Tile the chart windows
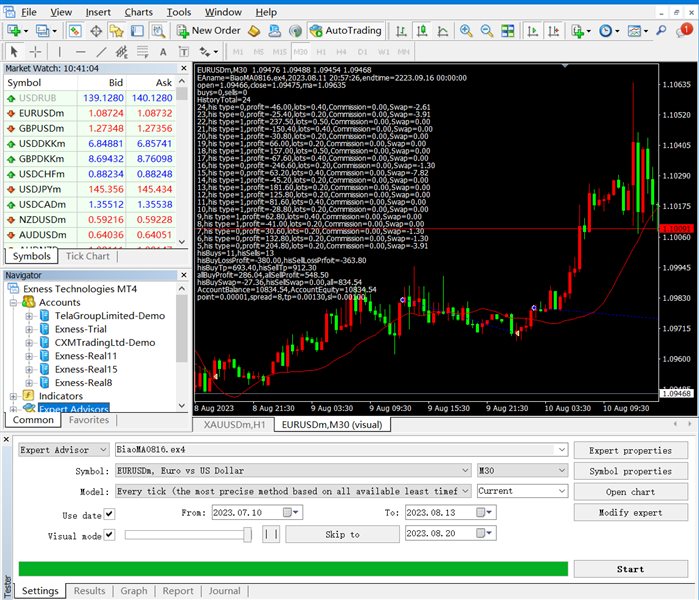699x600 pixels. [x=508, y=31]
